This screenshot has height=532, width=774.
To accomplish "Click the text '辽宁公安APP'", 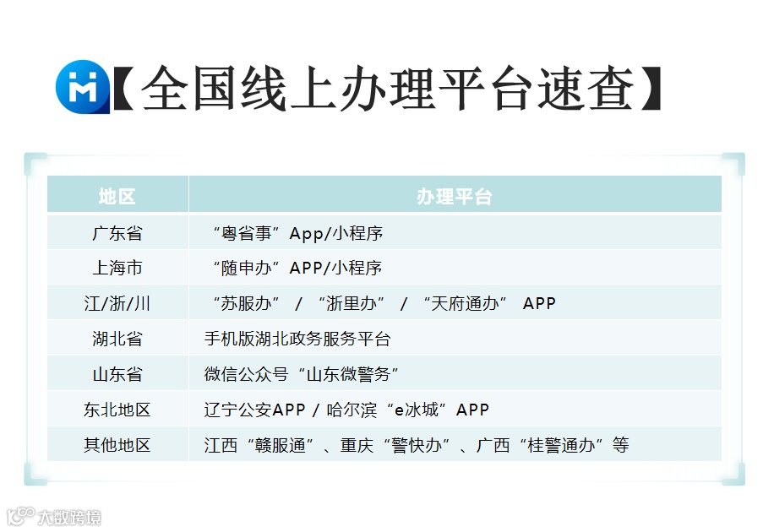I will click(x=254, y=410).
